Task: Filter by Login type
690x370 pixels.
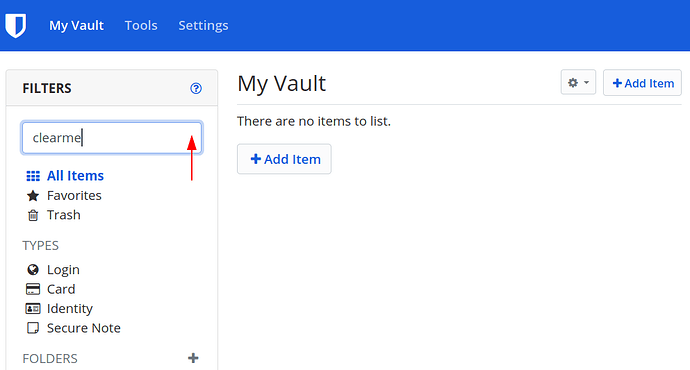Action: [53, 270]
